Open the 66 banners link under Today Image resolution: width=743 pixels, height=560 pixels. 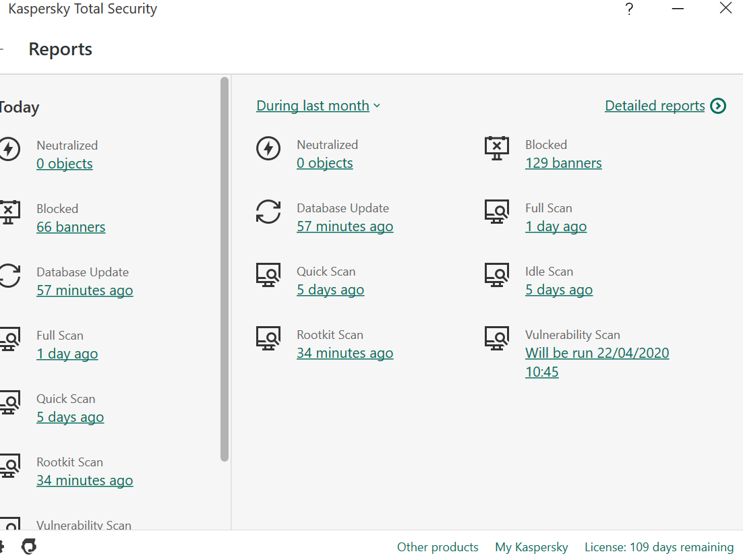click(x=71, y=227)
